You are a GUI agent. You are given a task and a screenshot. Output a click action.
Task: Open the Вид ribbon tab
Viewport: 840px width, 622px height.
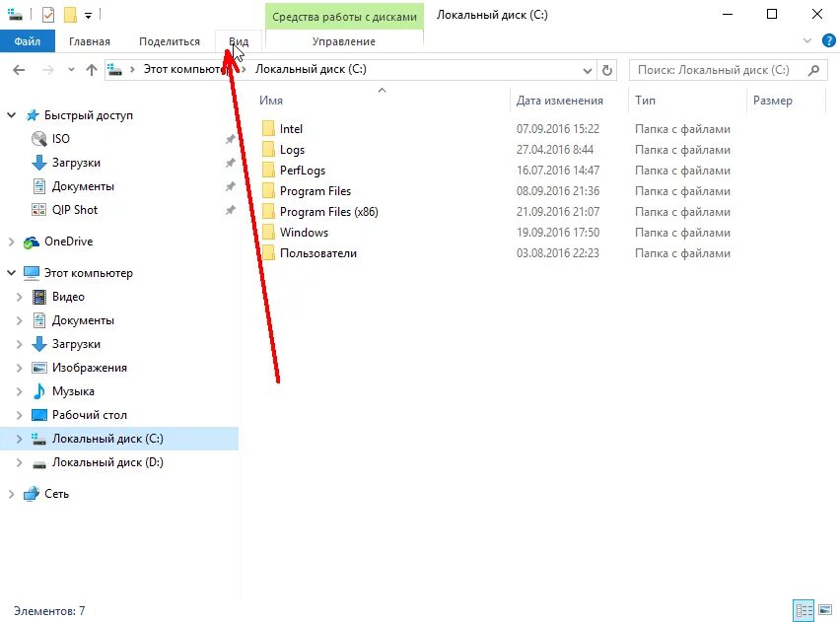[x=239, y=41]
